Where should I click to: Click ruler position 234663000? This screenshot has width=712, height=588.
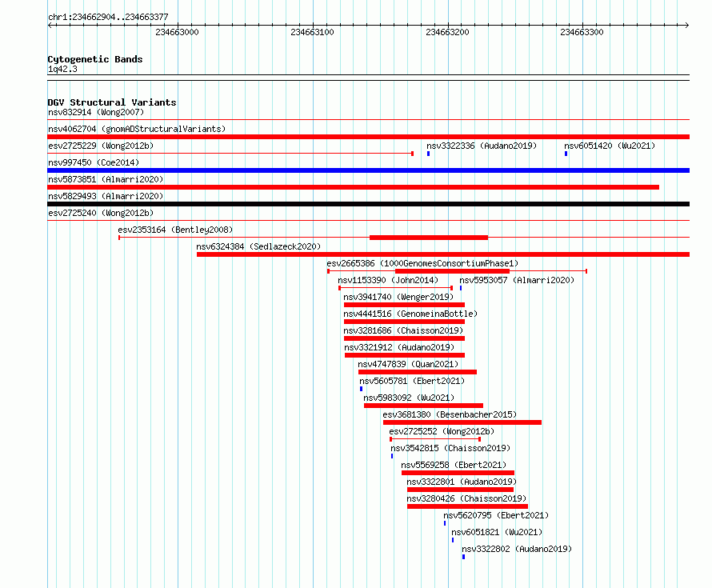pyautogui.click(x=177, y=32)
